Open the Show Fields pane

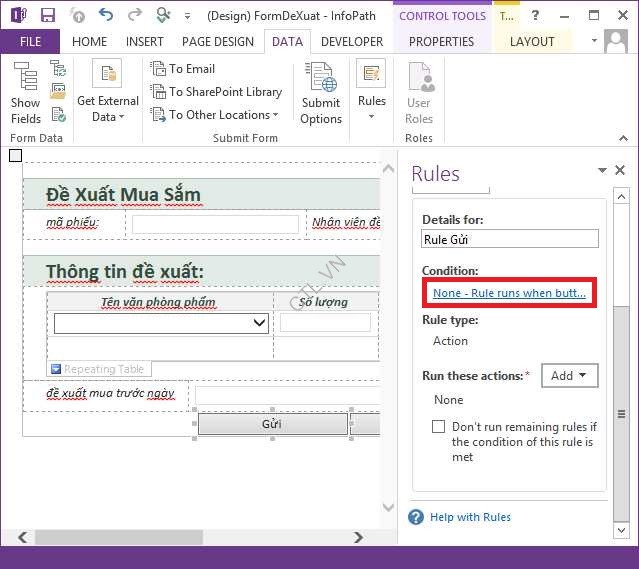click(26, 92)
